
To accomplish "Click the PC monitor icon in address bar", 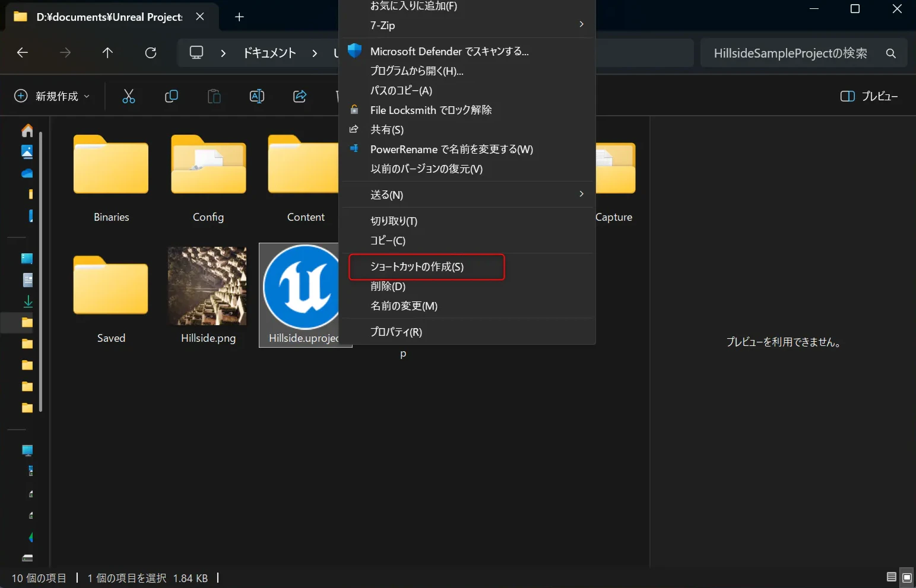I will pyautogui.click(x=196, y=53).
